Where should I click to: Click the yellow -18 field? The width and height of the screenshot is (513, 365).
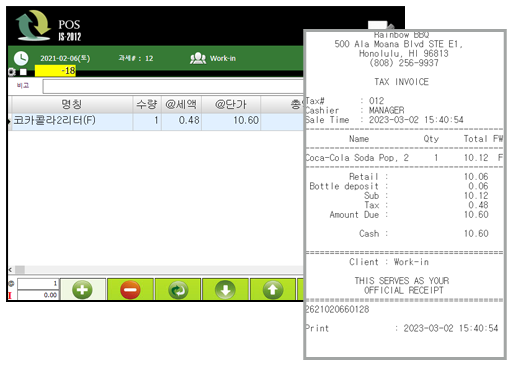point(55,71)
